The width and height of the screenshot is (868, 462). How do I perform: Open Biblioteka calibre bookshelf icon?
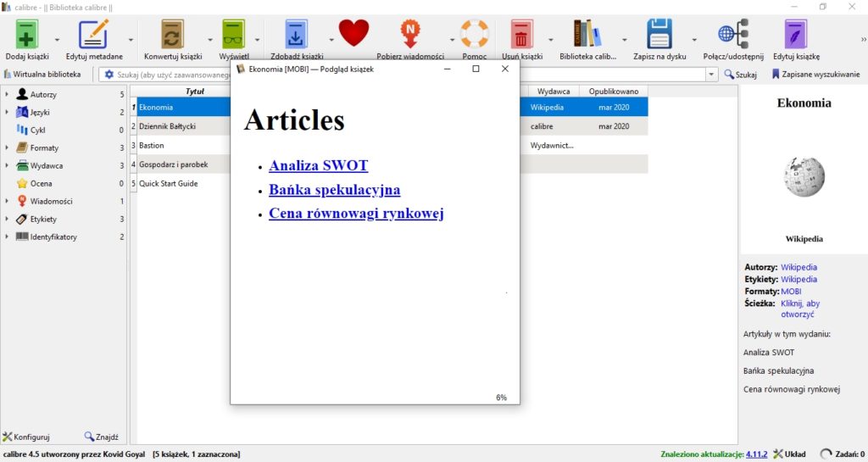tap(587, 34)
